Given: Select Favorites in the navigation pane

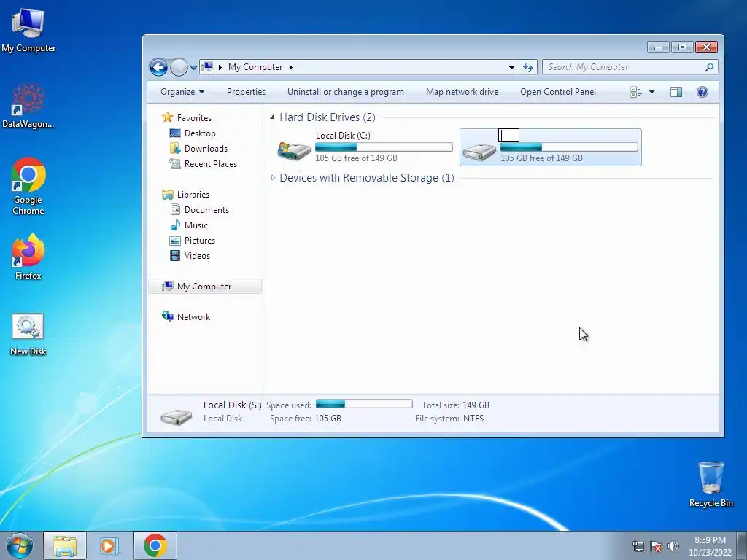Looking at the screenshot, I should [194, 117].
